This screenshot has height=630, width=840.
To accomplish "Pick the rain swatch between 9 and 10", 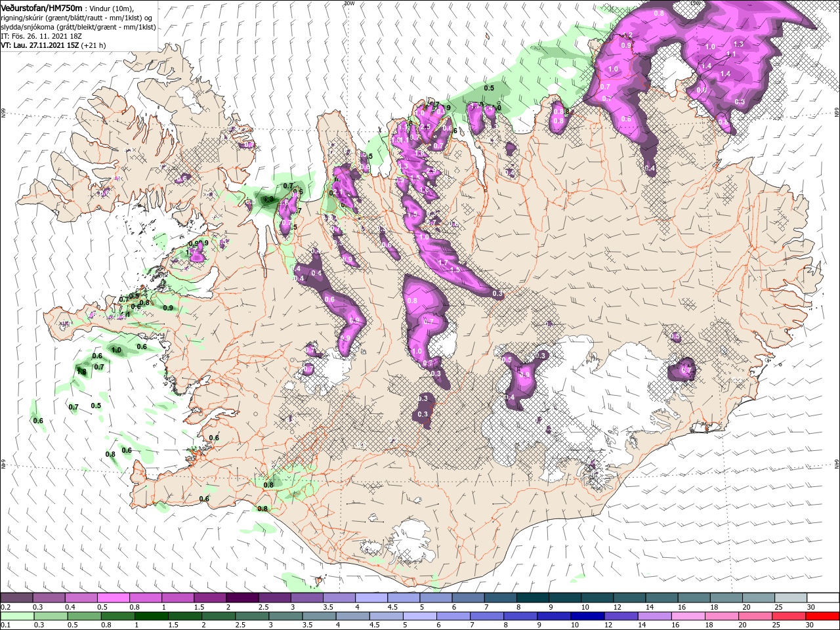I will [554, 616].
